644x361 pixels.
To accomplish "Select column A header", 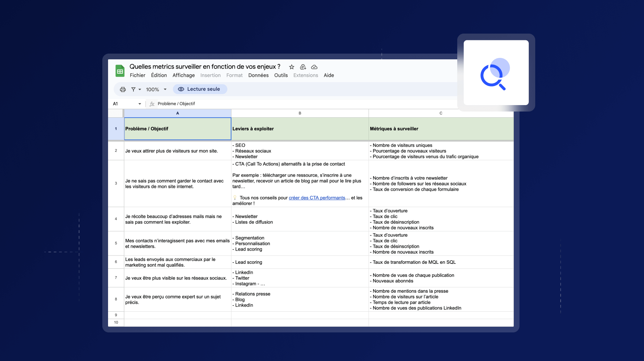I will tap(177, 113).
